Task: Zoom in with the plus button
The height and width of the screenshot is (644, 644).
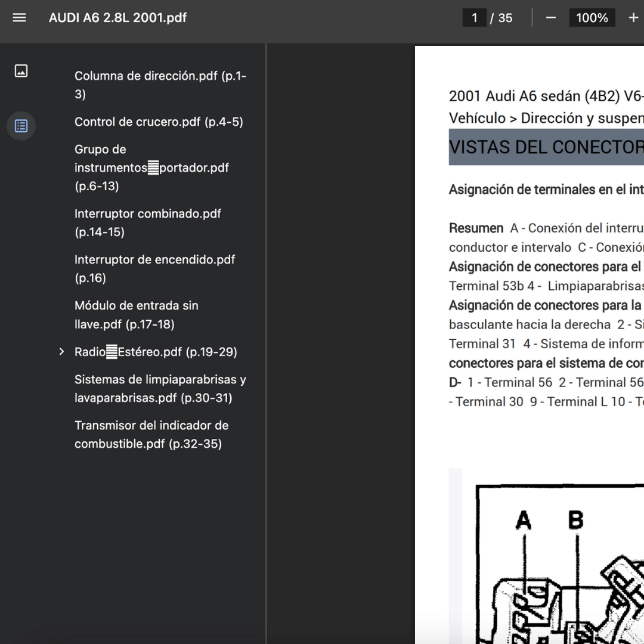Action: coord(633,18)
